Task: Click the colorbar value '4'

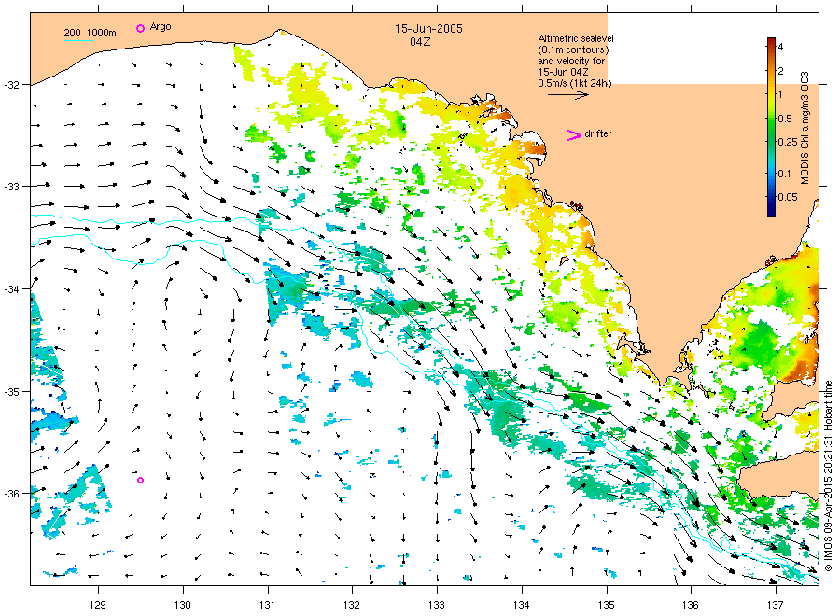Action: (x=780, y=48)
